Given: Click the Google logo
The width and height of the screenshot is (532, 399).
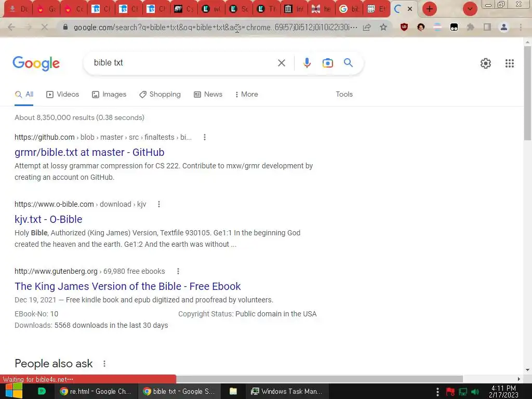Looking at the screenshot, I should [36, 63].
